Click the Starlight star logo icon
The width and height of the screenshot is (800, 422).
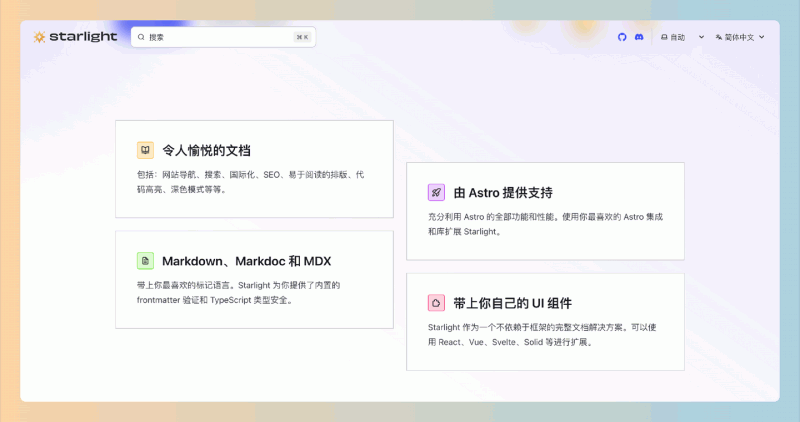coord(39,37)
